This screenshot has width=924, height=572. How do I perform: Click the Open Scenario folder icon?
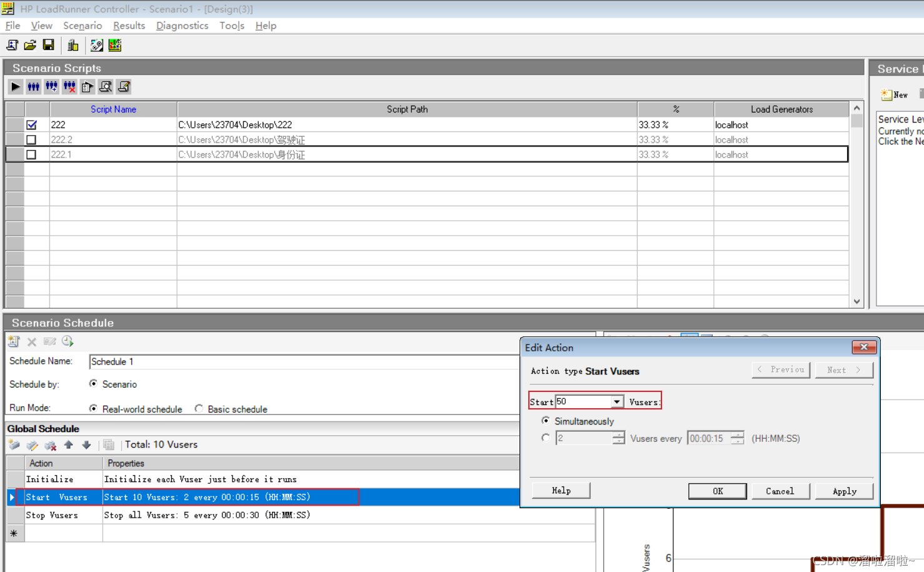[30, 45]
